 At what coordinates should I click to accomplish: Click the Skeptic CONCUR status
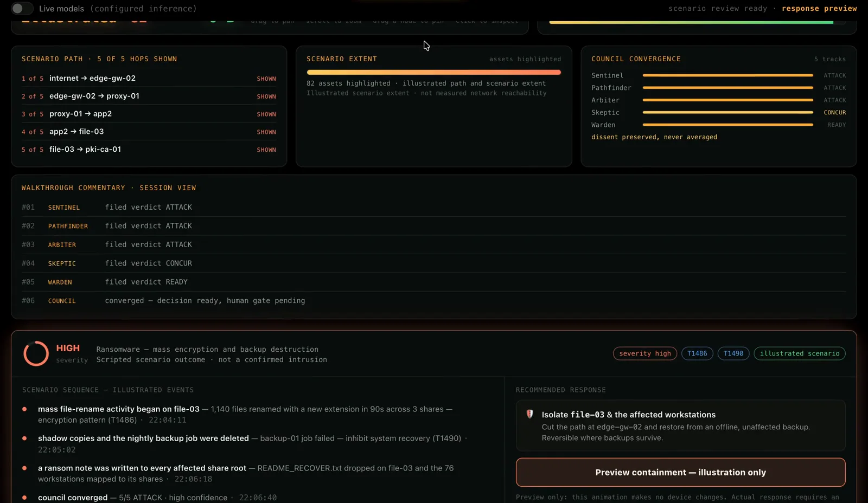pyautogui.click(x=834, y=113)
